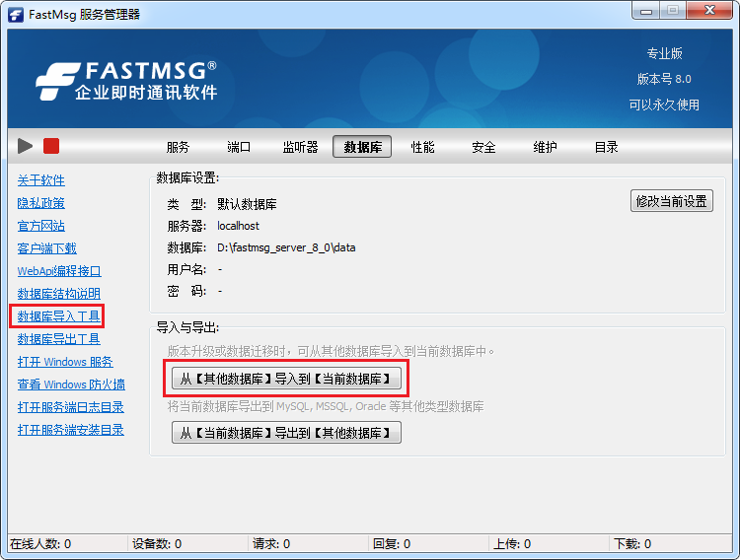Screen dimensions: 740x560
Task: Minimize the FastMsg window
Action: (x=645, y=11)
